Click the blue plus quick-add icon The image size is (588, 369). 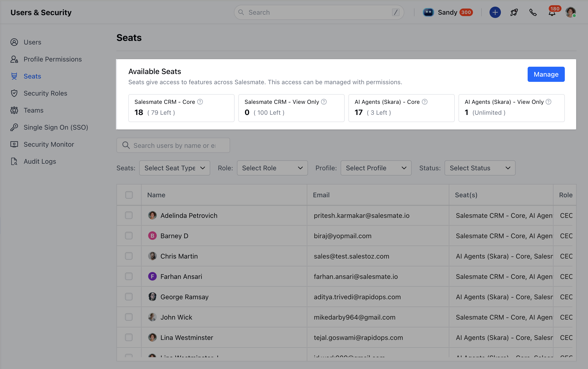pyautogui.click(x=495, y=12)
